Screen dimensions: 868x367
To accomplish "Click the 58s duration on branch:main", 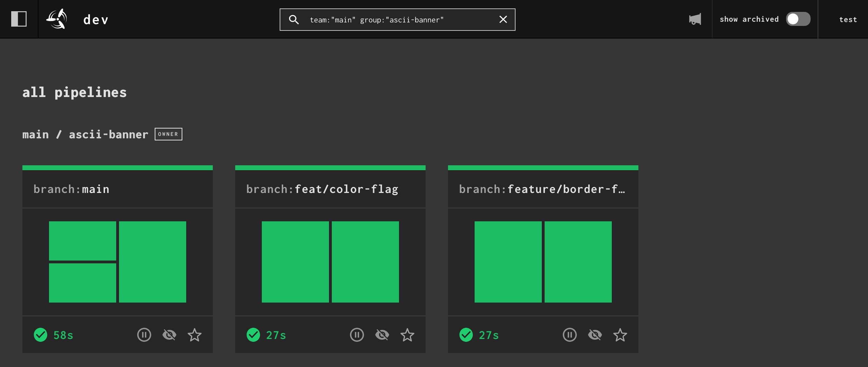I will pyautogui.click(x=63, y=335).
